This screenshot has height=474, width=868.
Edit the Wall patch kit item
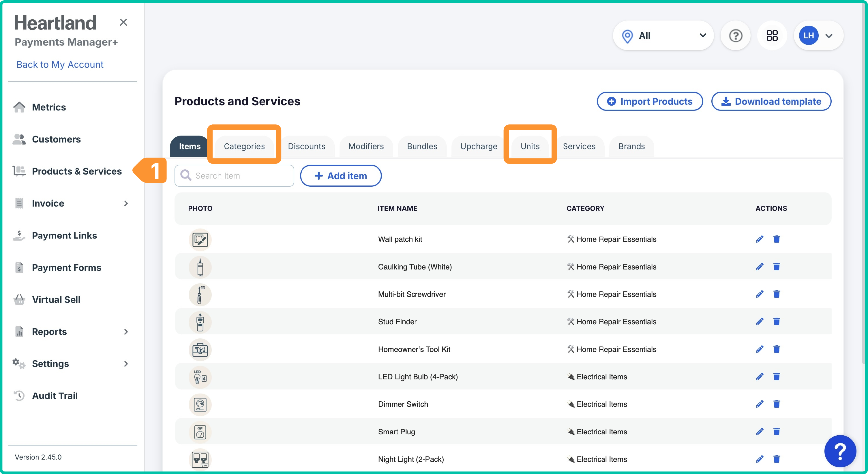(x=760, y=239)
